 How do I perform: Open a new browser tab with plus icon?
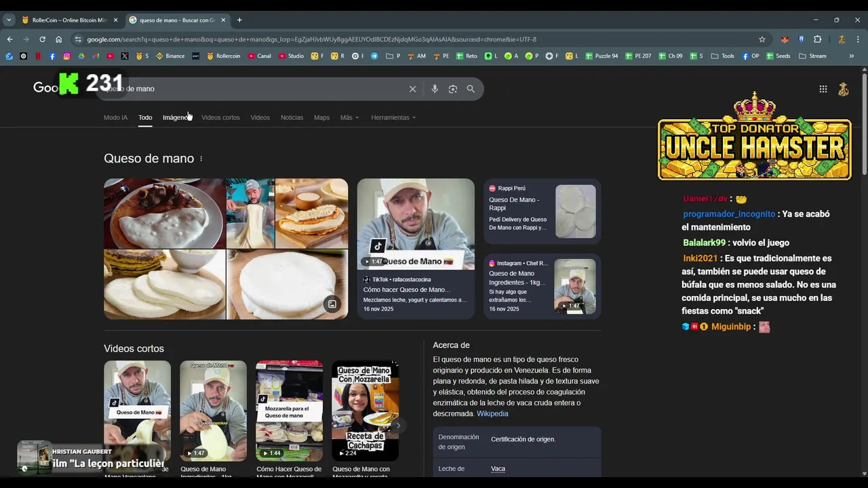tap(239, 20)
